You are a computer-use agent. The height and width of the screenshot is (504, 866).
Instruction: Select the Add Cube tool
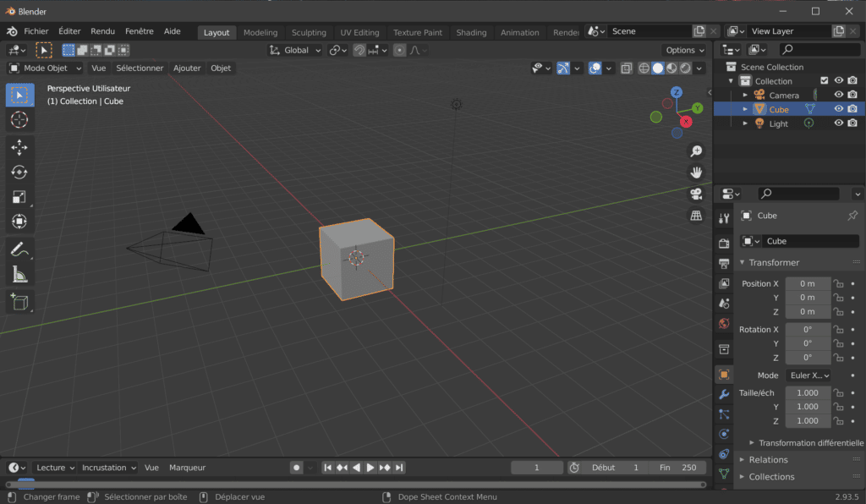pyautogui.click(x=19, y=301)
